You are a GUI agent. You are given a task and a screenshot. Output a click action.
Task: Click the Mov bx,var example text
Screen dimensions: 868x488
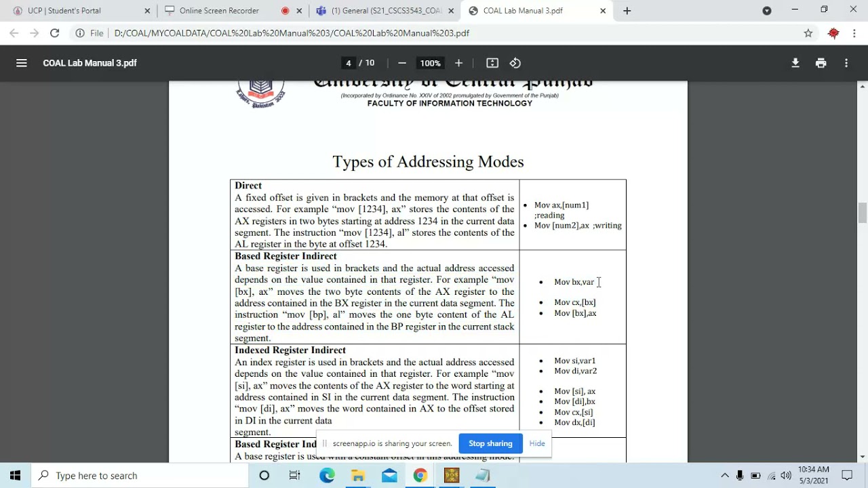tap(574, 282)
